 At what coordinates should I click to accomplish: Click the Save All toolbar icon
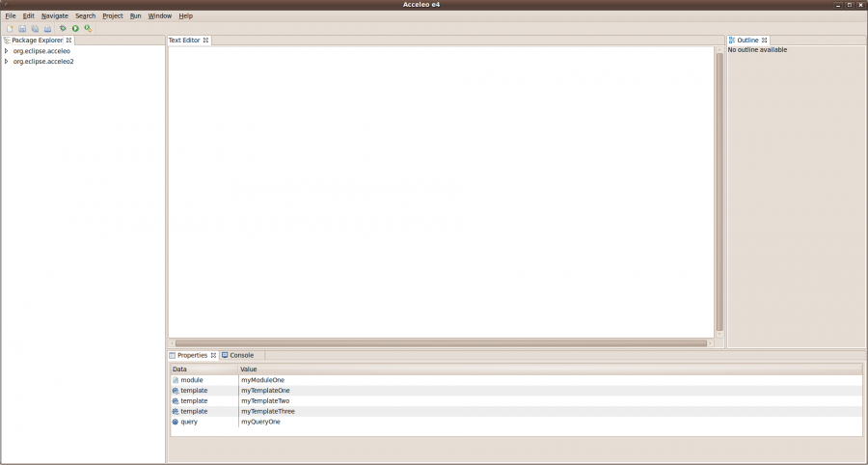click(35, 29)
